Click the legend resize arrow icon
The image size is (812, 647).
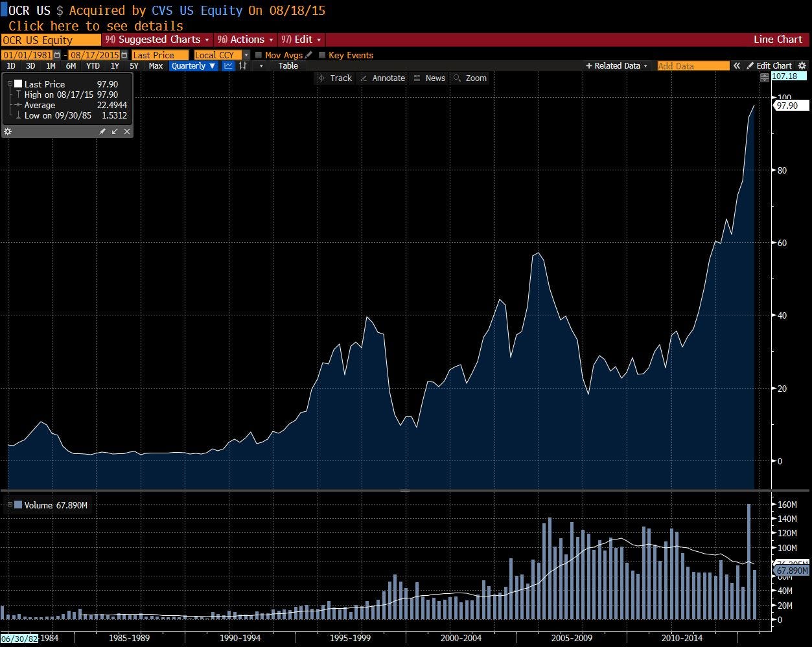tap(115, 131)
